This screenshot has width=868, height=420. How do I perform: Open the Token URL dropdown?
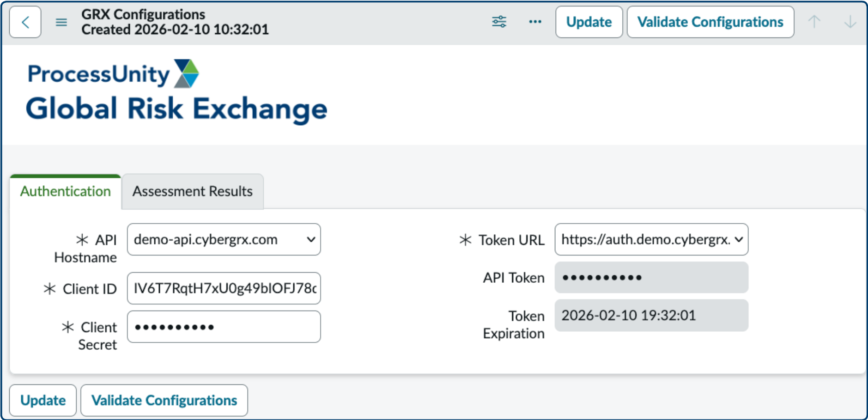(x=651, y=239)
